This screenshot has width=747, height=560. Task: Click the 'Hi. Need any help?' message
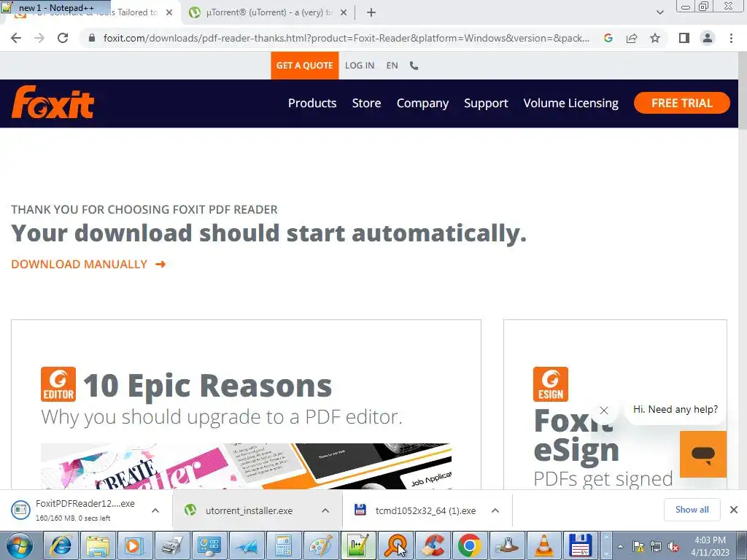(x=675, y=410)
